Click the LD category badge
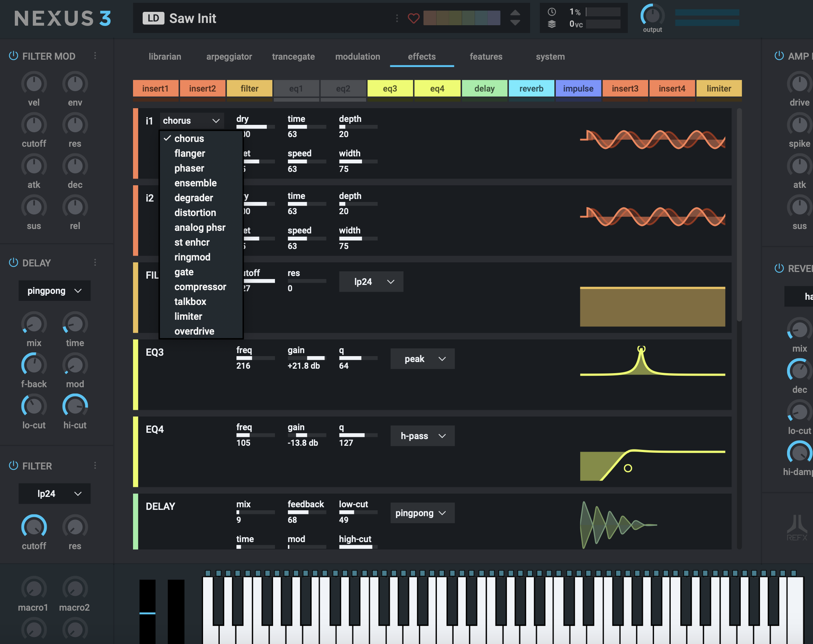 [x=153, y=18]
